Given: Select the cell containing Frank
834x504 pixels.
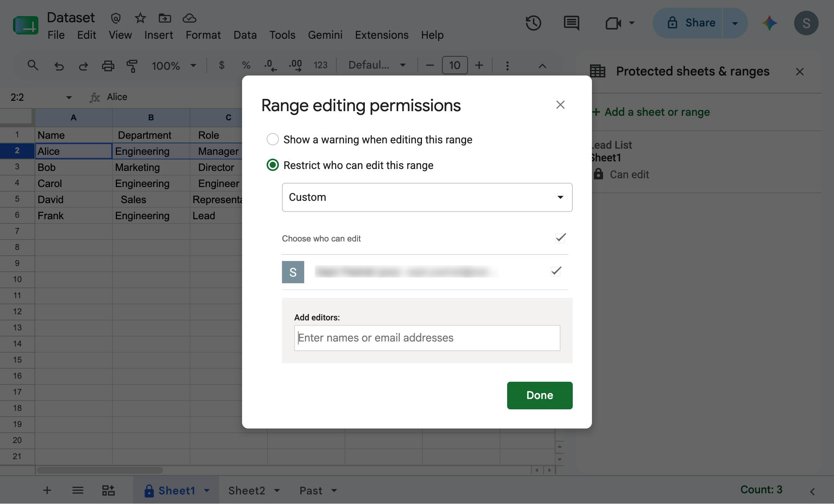Looking at the screenshot, I should click(x=74, y=216).
